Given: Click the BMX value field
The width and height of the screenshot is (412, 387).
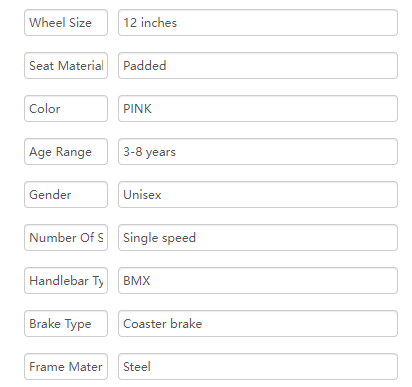Looking at the screenshot, I should [x=258, y=281].
